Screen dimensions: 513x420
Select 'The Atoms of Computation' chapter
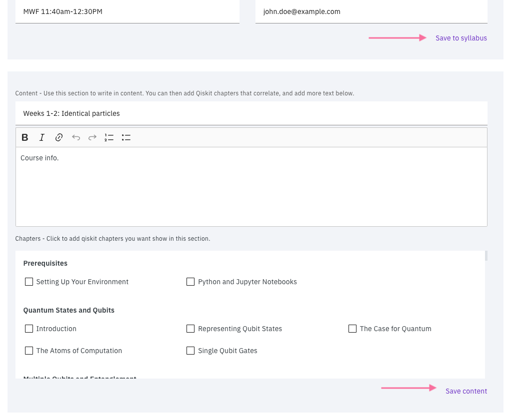click(x=29, y=351)
